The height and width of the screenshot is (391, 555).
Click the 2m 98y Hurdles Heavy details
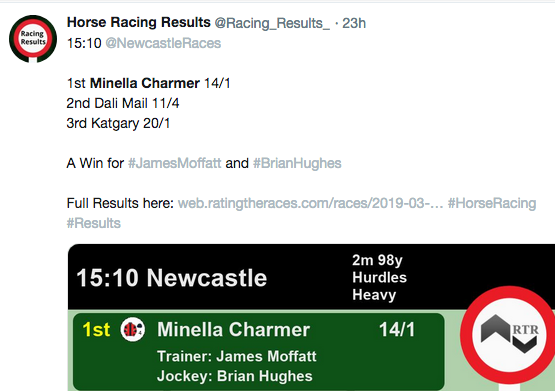[x=379, y=277]
